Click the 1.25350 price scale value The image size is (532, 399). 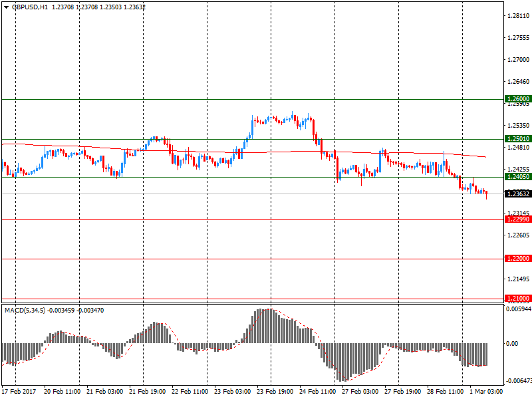(518, 126)
